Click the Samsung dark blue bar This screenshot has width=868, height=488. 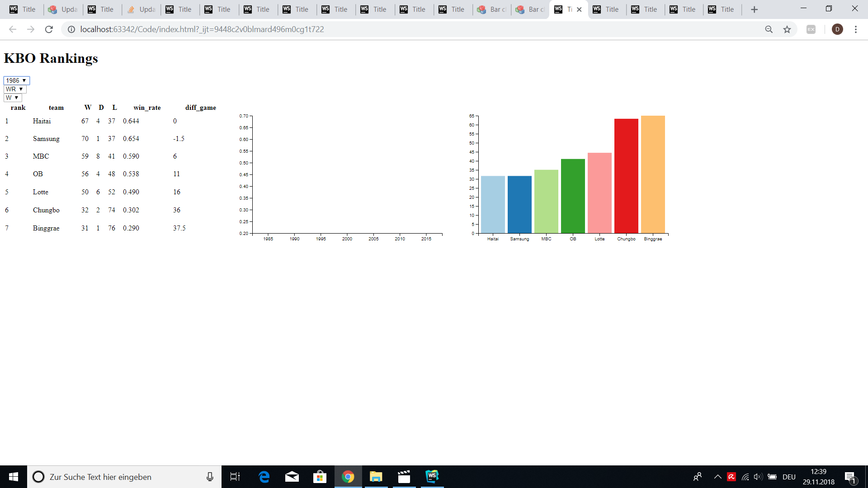(519, 205)
